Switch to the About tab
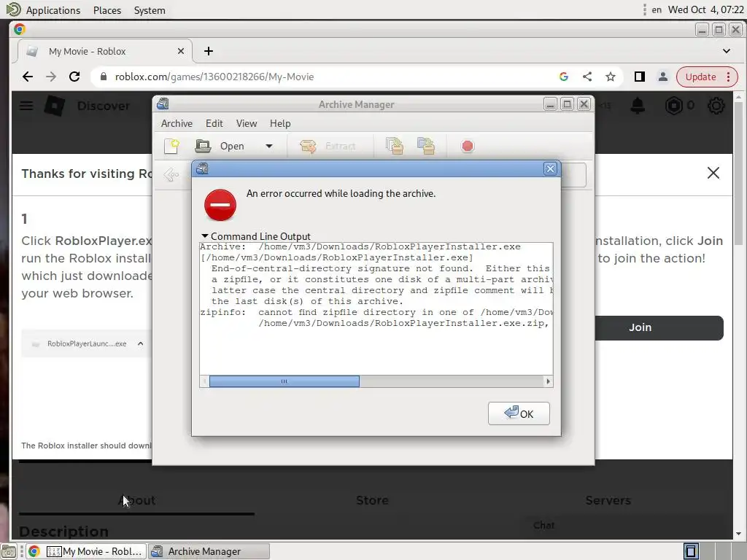Image resolution: width=747 pixels, height=560 pixels. [136, 500]
